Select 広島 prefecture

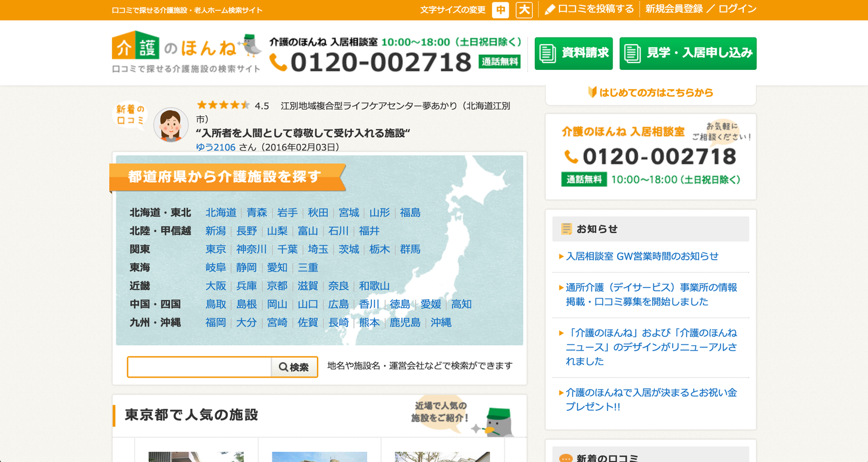339,304
